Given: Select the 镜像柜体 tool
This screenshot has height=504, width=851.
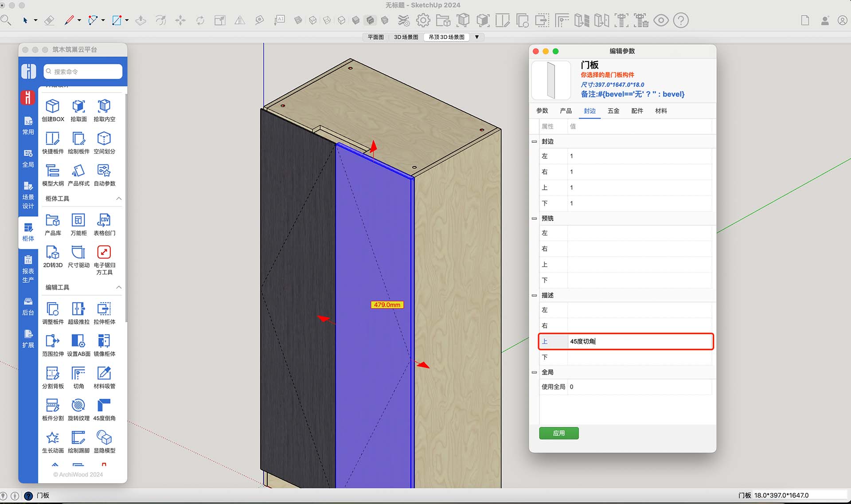Looking at the screenshot, I should tap(104, 341).
